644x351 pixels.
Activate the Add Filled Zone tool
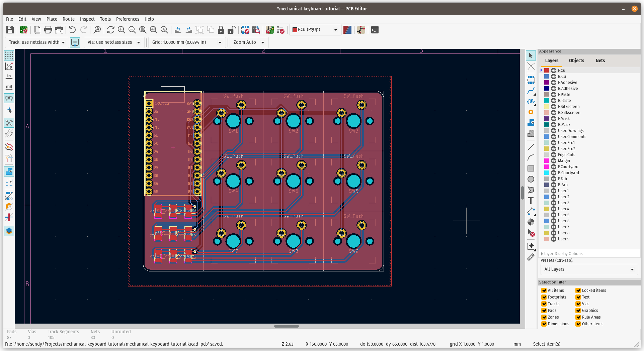click(531, 123)
